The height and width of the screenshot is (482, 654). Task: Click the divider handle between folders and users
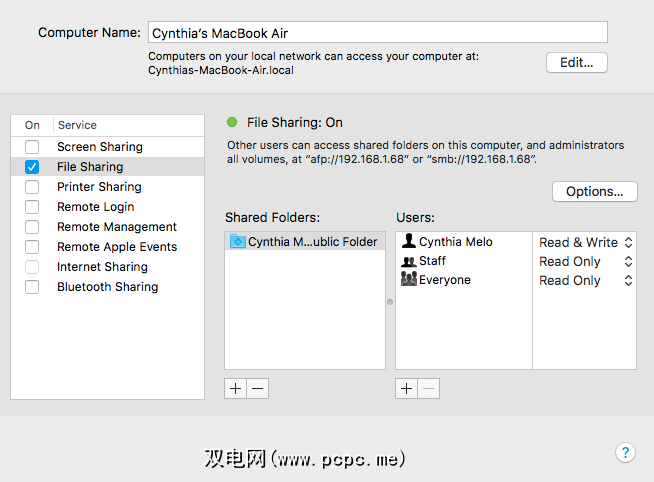tap(390, 302)
